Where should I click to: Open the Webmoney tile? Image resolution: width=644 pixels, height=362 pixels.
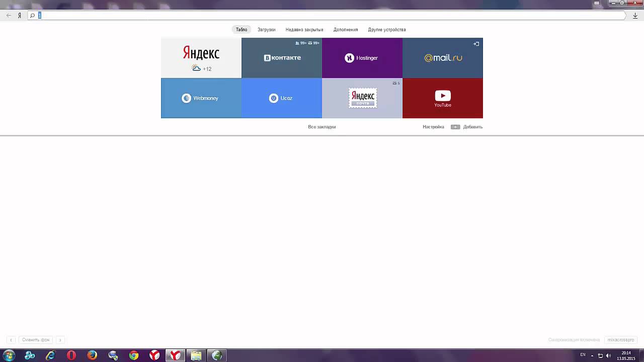201,98
